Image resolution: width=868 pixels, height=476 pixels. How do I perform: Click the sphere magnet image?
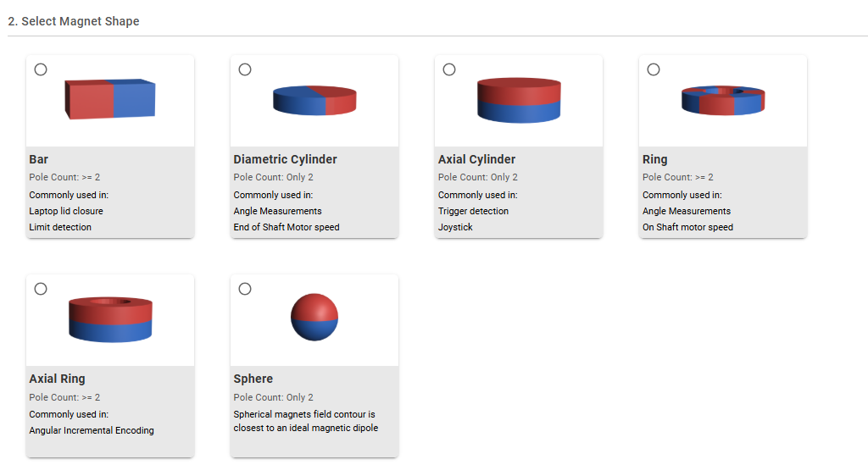click(314, 317)
